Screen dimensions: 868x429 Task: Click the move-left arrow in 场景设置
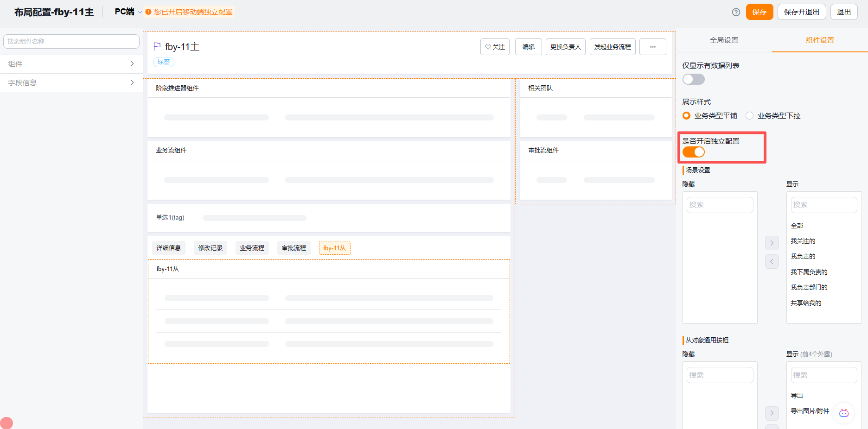tap(772, 261)
